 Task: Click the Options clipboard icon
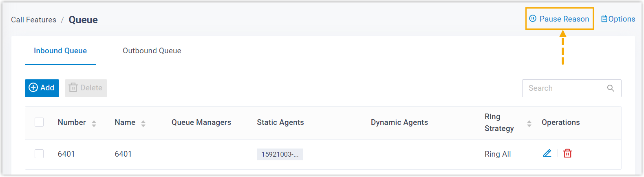[x=604, y=19]
